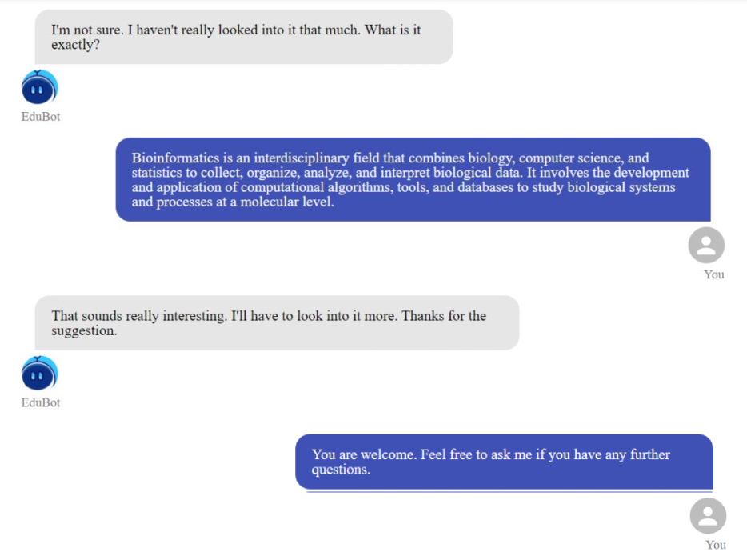Click user avatar below the Bioinformatics message
This screenshot has width=747, height=560.
point(706,246)
